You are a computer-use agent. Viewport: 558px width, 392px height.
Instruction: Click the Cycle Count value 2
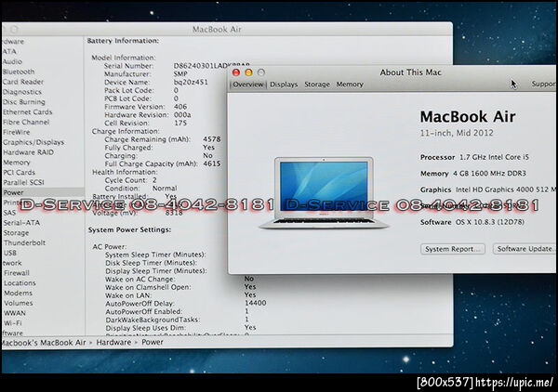(154, 180)
